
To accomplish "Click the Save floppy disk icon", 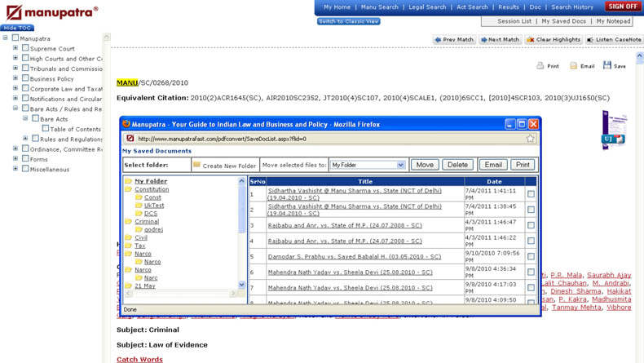I will (x=607, y=65).
